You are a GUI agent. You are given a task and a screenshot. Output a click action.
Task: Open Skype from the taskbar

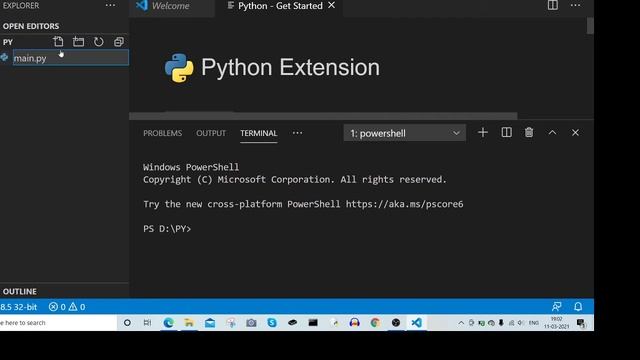coord(272,323)
